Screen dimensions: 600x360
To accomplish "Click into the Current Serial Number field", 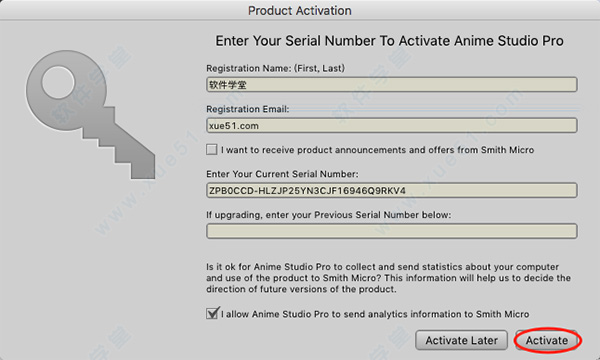I will click(x=391, y=190).
